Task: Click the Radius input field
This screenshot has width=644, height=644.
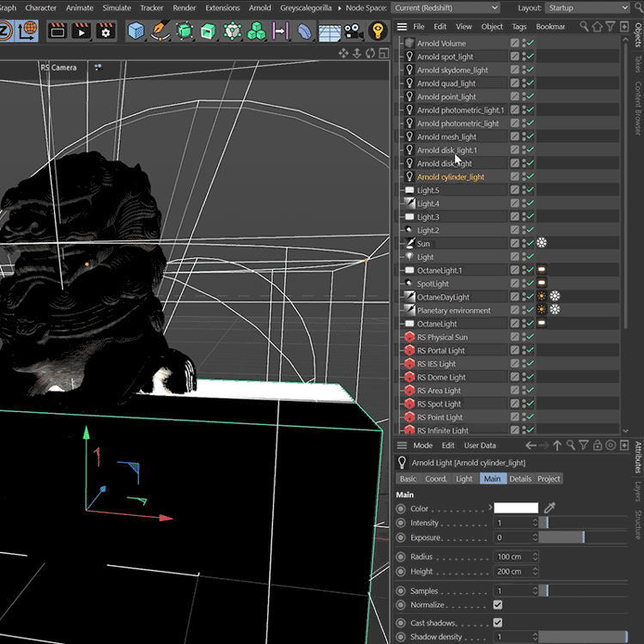Action: (515, 556)
